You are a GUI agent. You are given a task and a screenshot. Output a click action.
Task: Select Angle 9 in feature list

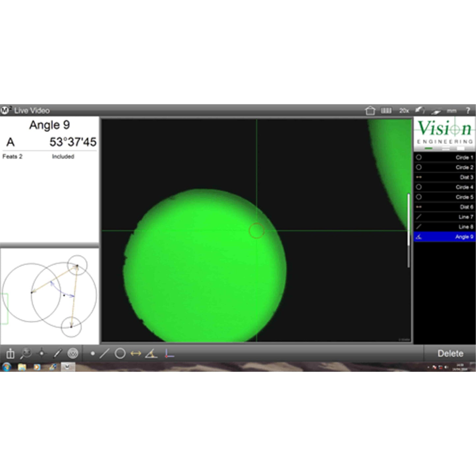[445, 237]
